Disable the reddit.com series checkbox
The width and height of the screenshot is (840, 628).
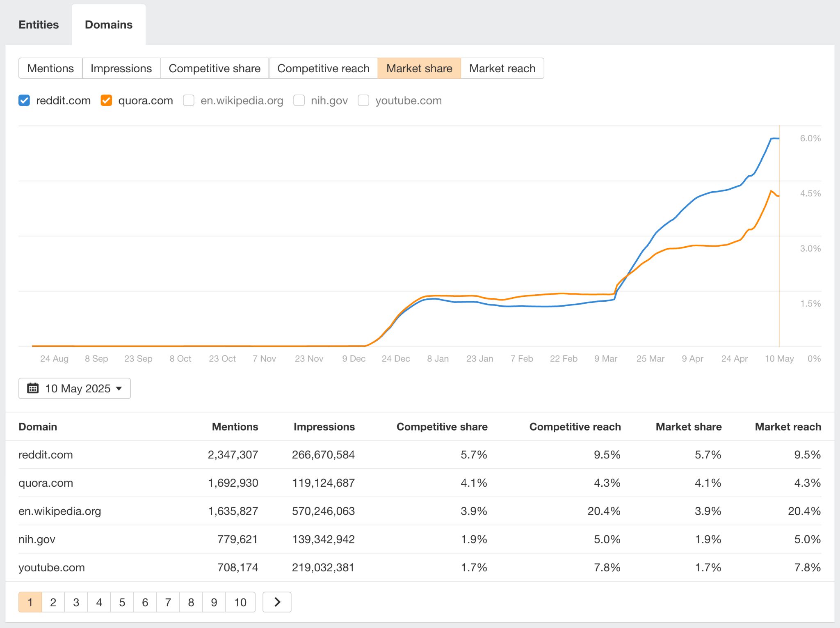tap(24, 100)
